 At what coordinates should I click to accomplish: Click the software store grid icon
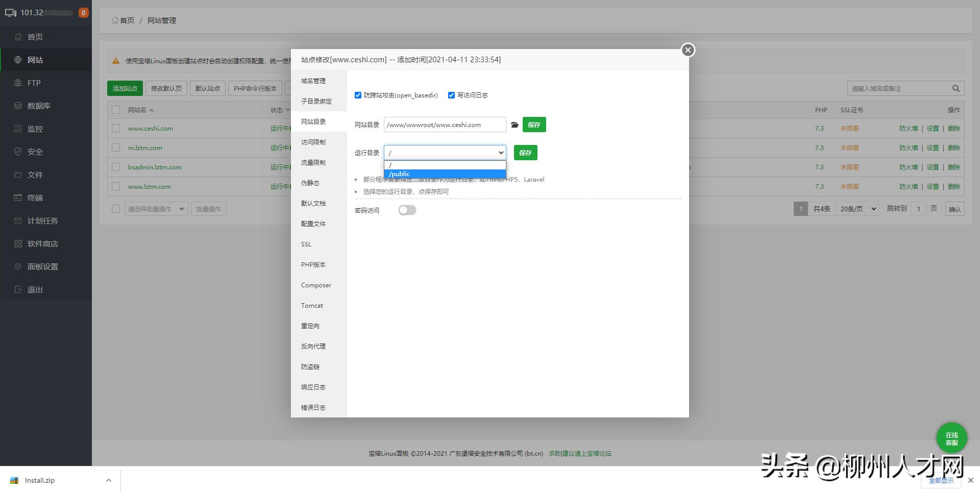click(18, 243)
